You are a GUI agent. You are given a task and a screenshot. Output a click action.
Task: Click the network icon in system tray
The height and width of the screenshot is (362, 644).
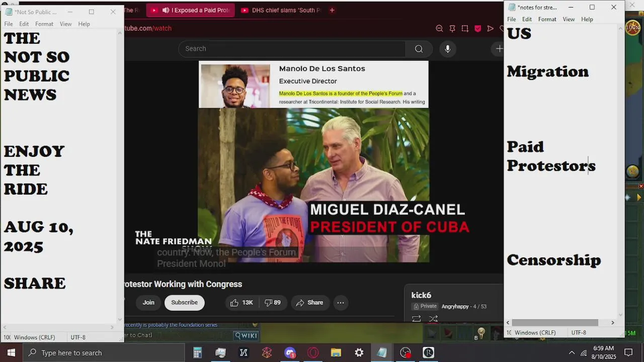click(x=584, y=352)
